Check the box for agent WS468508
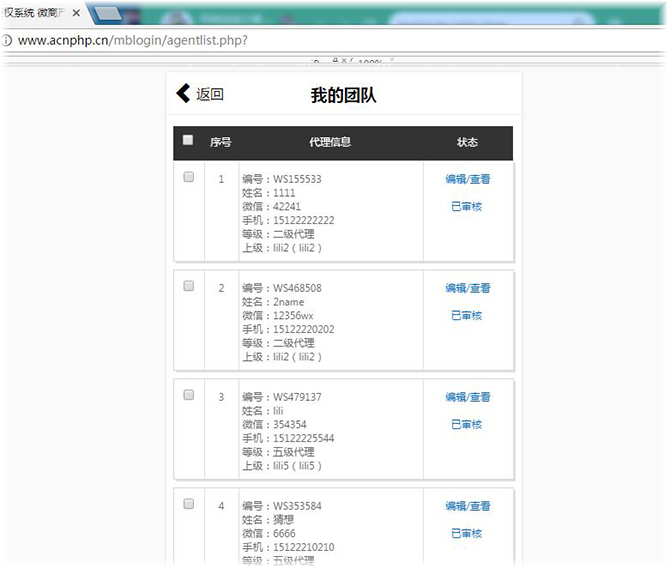Image resolution: width=668 pixels, height=568 pixels. (189, 286)
